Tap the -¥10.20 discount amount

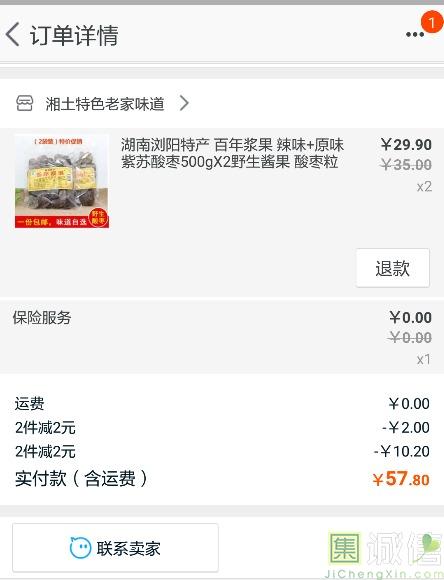(402, 451)
